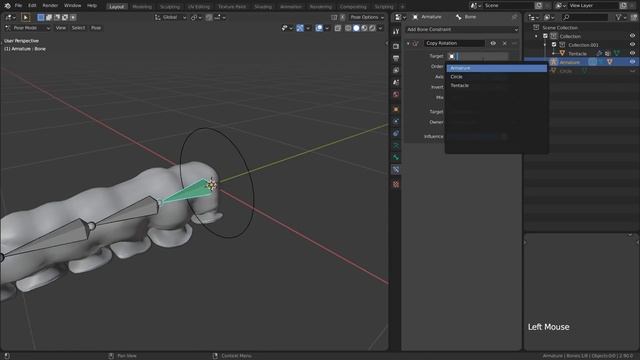Choose Tentacle from the target list

tap(496, 85)
